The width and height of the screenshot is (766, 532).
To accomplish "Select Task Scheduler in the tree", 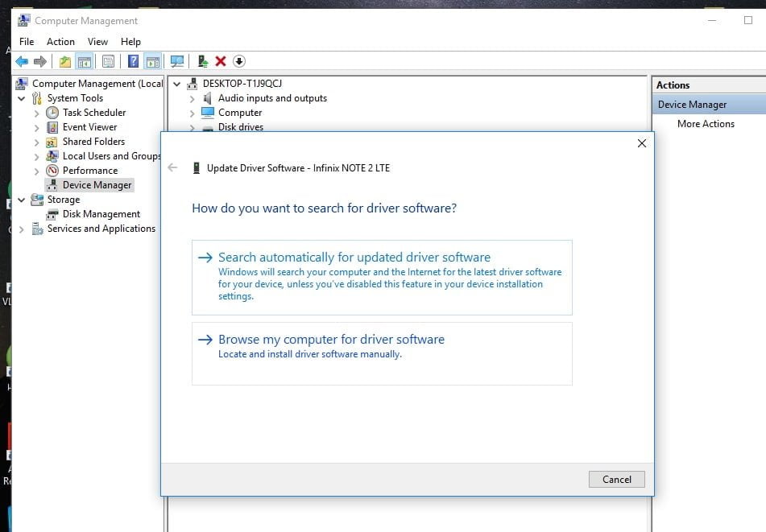I will [93, 113].
